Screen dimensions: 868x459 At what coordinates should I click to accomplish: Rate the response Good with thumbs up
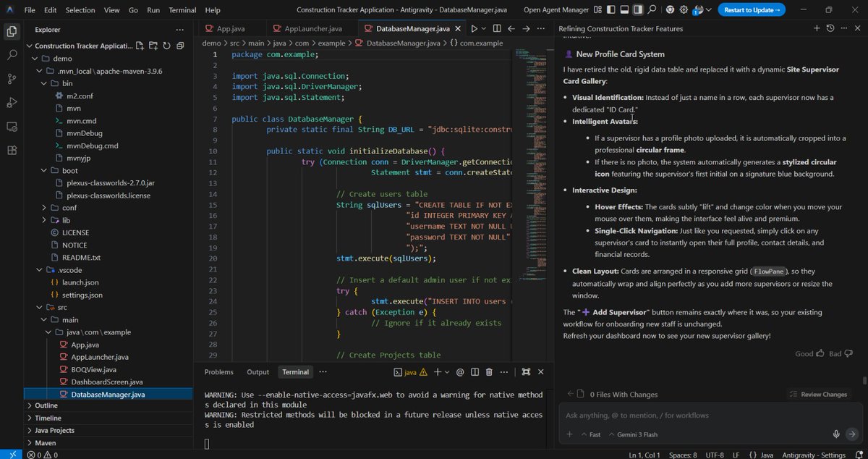click(820, 353)
